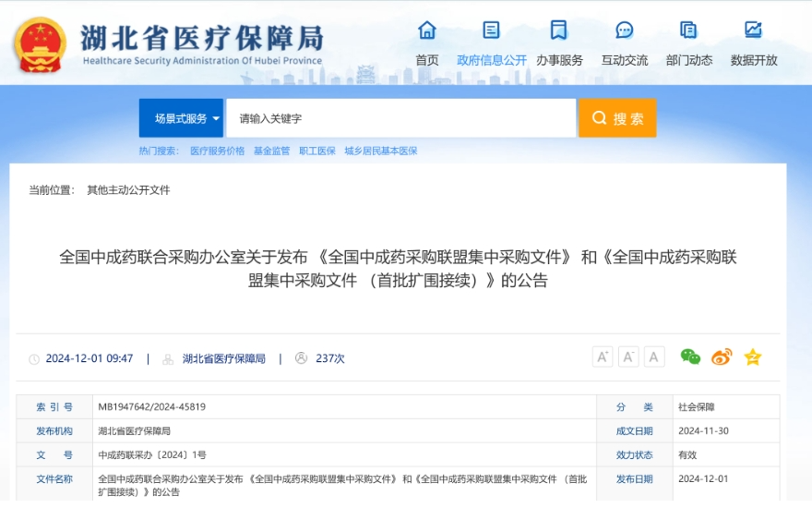Share the article via Weibo icon
Image resolution: width=812 pixels, height=508 pixels.
(x=722, y=357)
